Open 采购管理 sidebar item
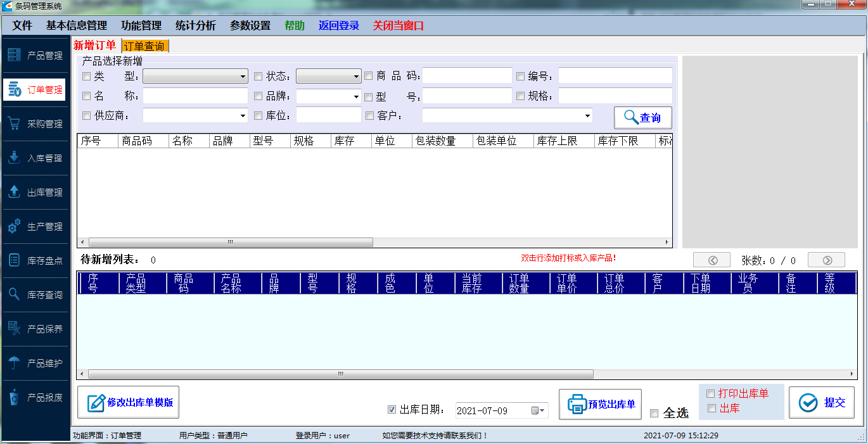This screenshot has width=868, height=444. [x=35, y=124]
